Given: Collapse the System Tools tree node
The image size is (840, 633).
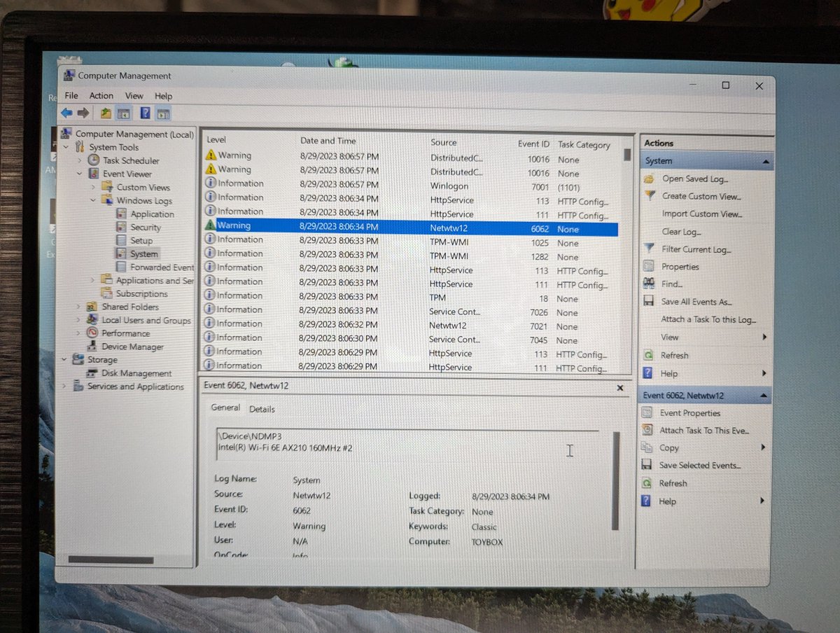Looking at the screenshot, I should pyautogui.click(x=65, y=147).
